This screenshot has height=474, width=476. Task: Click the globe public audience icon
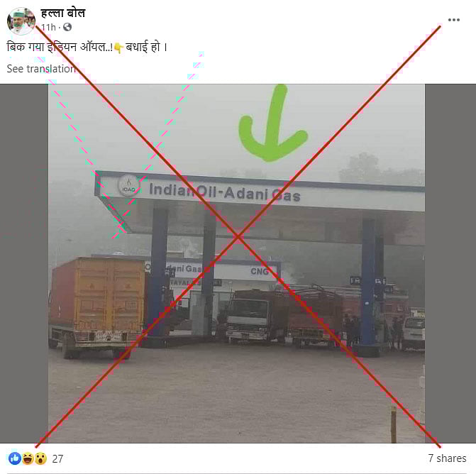tap(67, 27)
